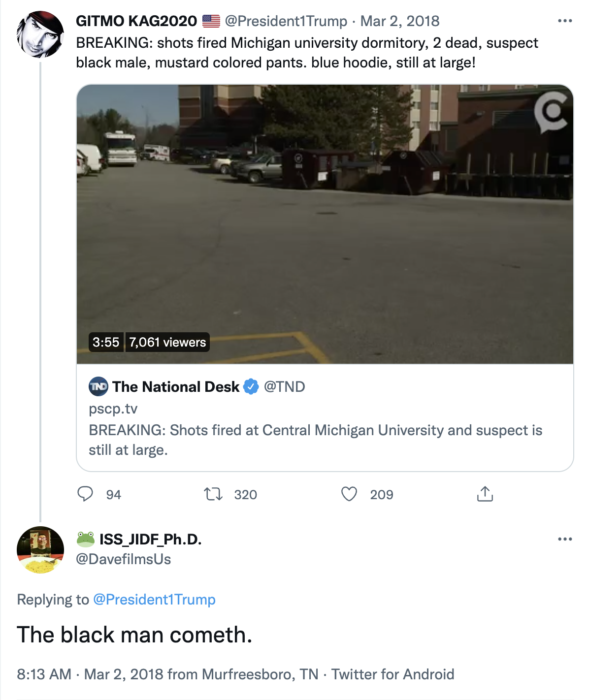Open more options on the GITMO KAG2020 tweet
This screenshot has height=700, width=589.
coord(564,21)
